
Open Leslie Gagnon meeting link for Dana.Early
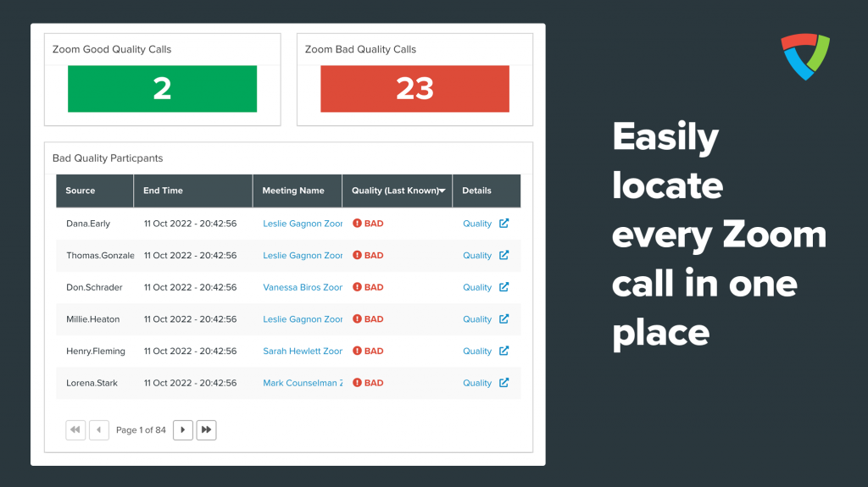point(303,224)
